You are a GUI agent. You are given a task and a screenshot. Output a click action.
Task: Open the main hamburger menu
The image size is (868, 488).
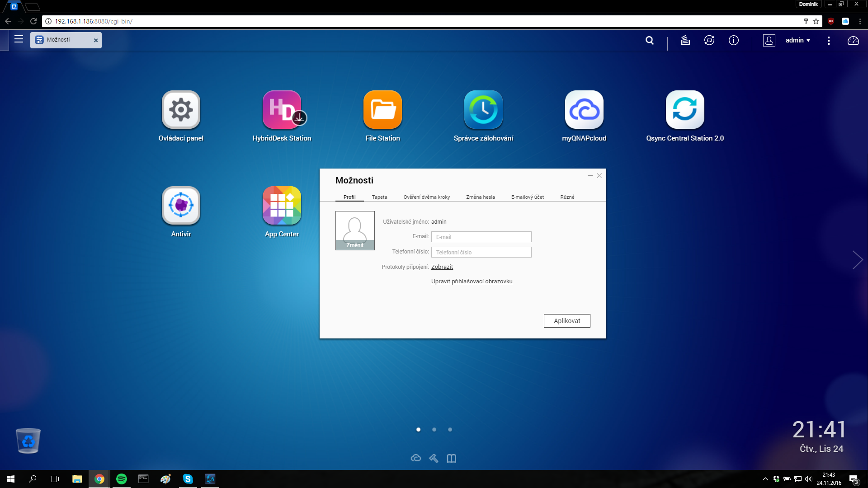[19, 39]
